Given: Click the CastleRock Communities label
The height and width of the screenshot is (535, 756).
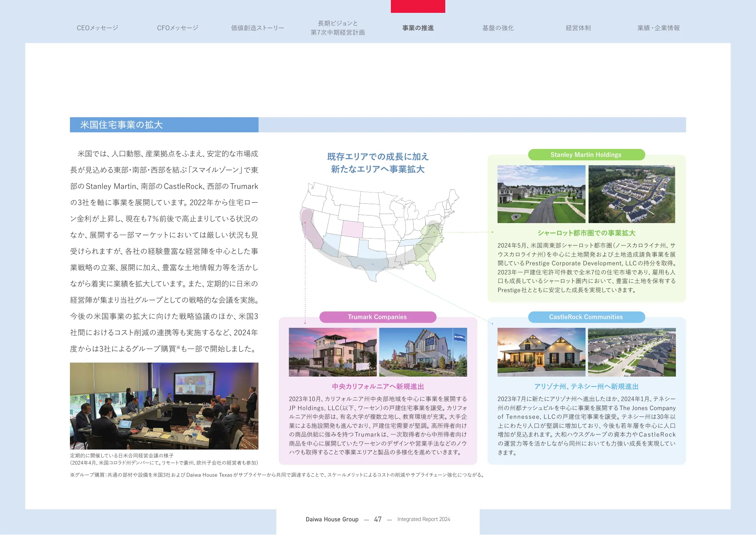Looking at the screenshot, I should 586,317.
